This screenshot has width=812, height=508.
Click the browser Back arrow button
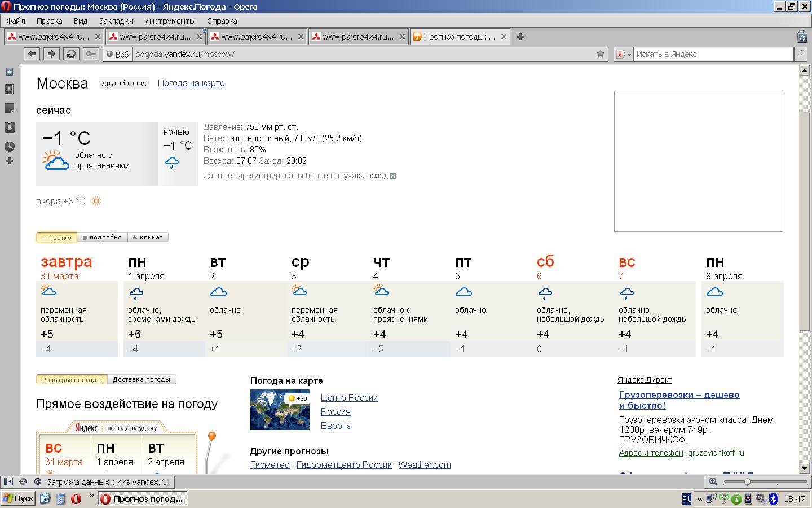32,54
